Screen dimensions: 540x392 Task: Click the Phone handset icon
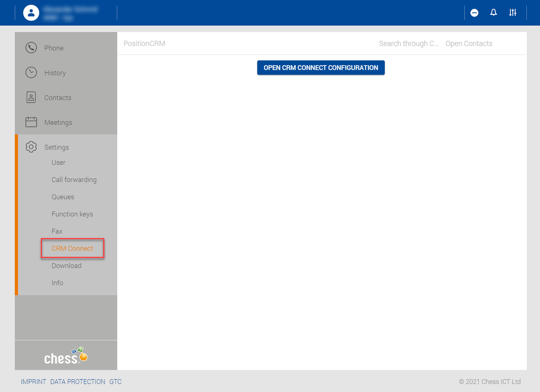pos(31,48)
